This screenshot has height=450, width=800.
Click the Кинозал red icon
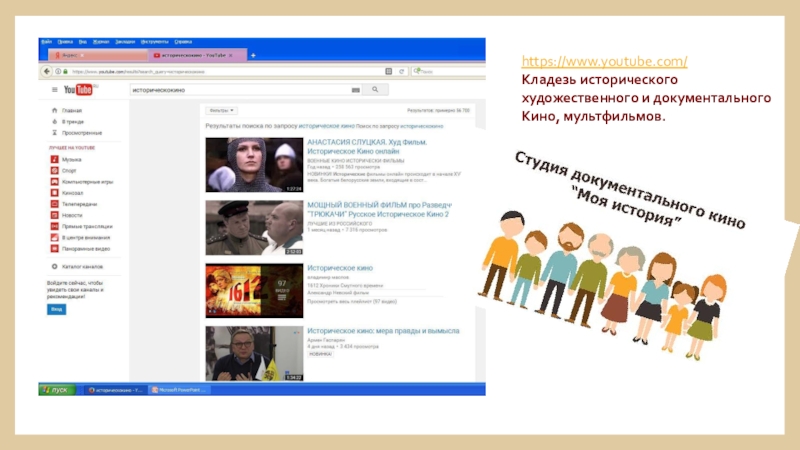point(55,193)
